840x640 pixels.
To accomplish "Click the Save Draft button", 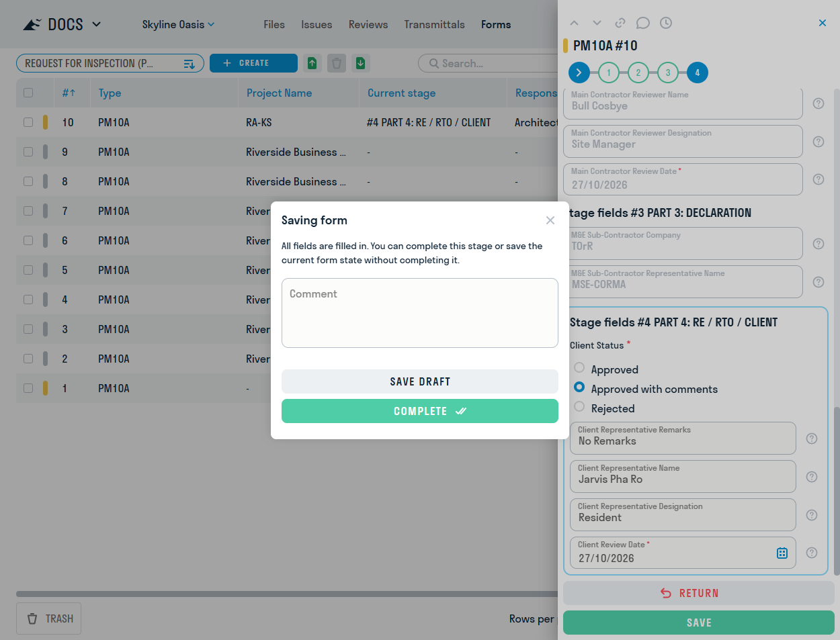I will (420, 381).
